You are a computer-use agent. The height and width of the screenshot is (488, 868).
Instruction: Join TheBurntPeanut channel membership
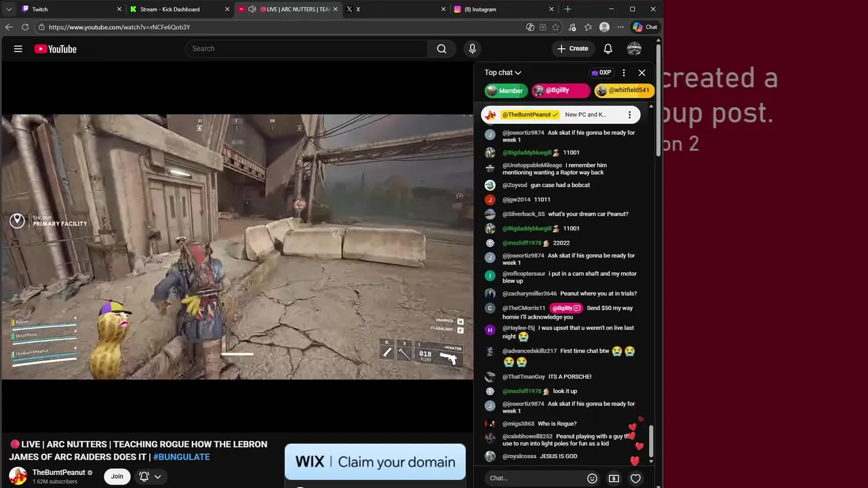pos(117,476)
